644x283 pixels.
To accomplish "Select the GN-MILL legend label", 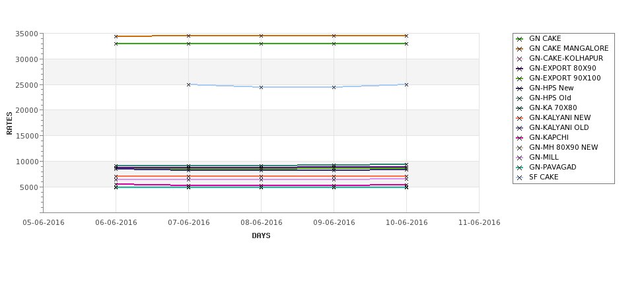I will pyautogui.click(x=544, y=158).
